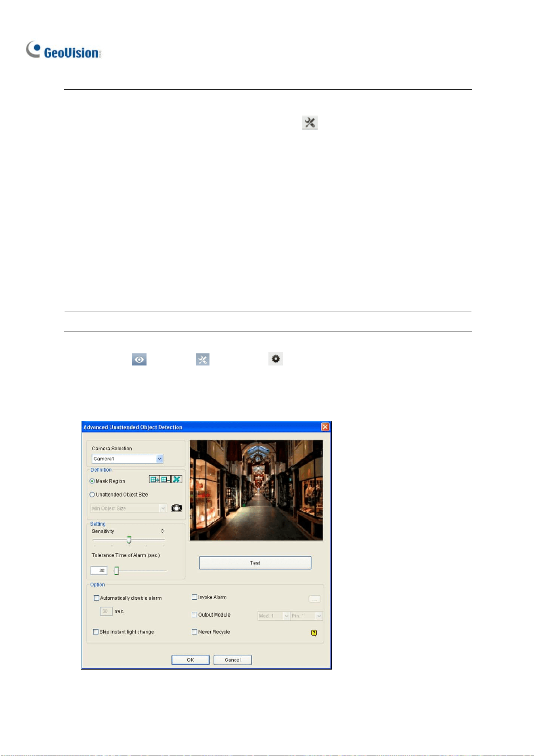Confirm the dialog with OK
The height and width of the screenshot is (756, 534).
click(191, 659)
